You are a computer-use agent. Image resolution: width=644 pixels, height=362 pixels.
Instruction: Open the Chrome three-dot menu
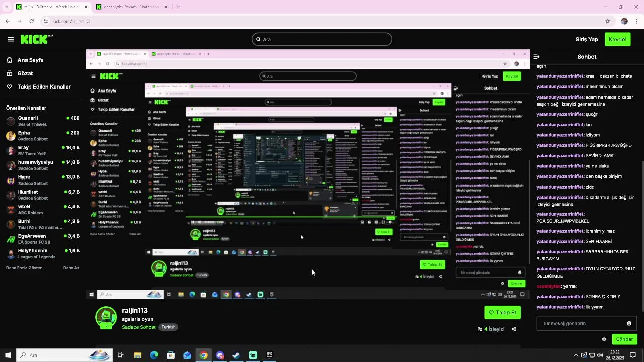637,21
